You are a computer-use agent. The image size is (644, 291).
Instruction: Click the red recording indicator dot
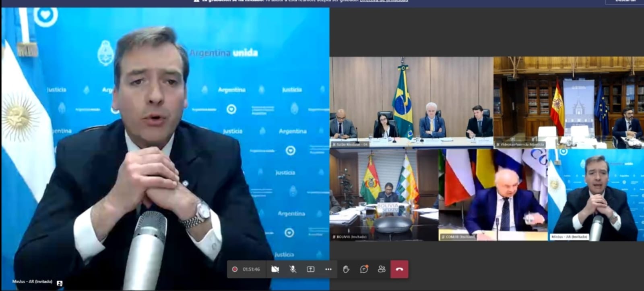pyautogui.click(x=235, y=269)
